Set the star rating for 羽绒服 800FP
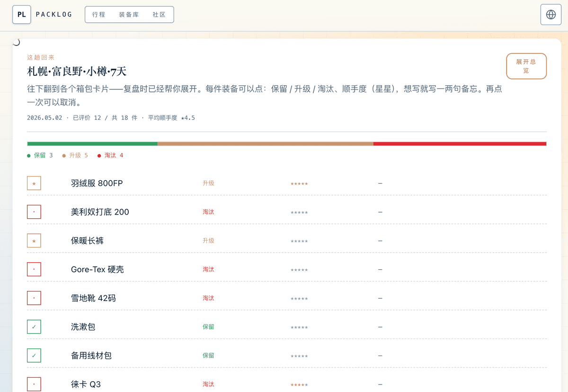 click(x=299, y=184)
